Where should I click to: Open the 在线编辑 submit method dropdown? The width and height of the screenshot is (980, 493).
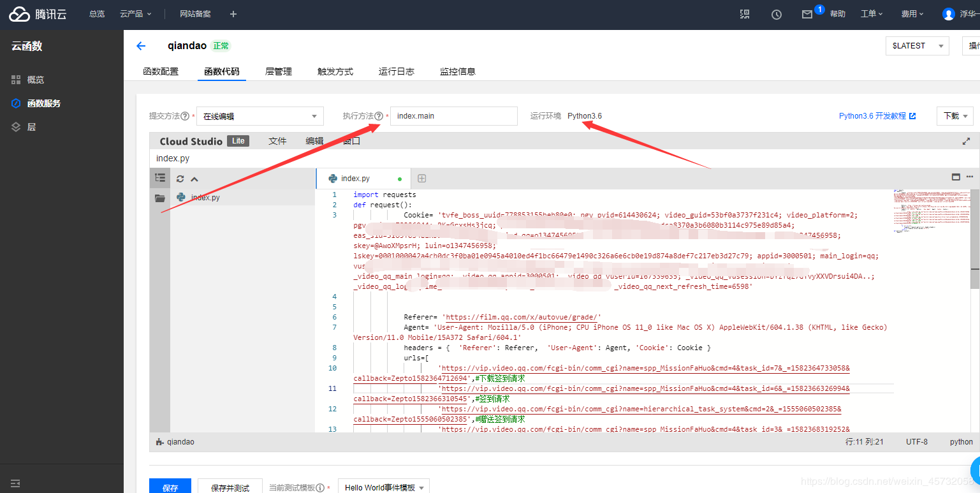click(x=260, y=116)
